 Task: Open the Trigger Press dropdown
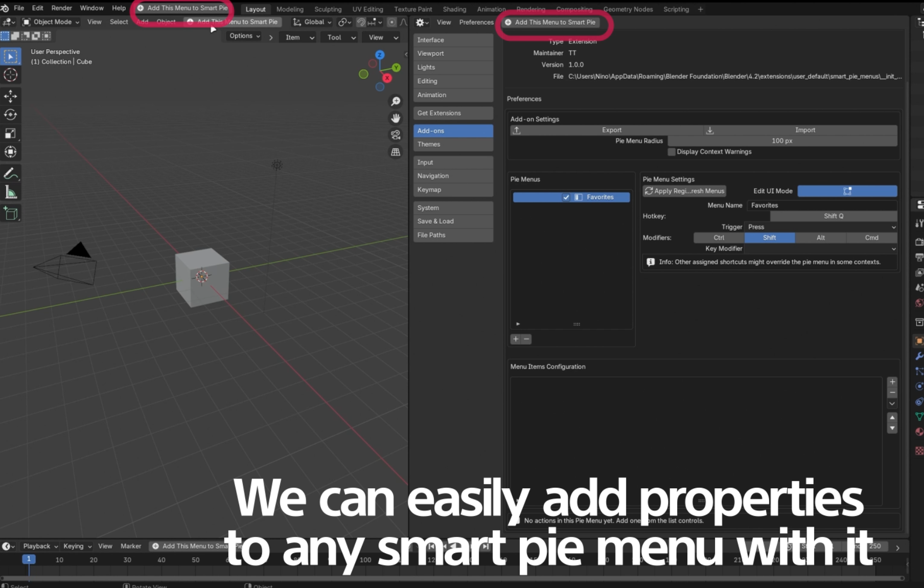click(821, 227)
